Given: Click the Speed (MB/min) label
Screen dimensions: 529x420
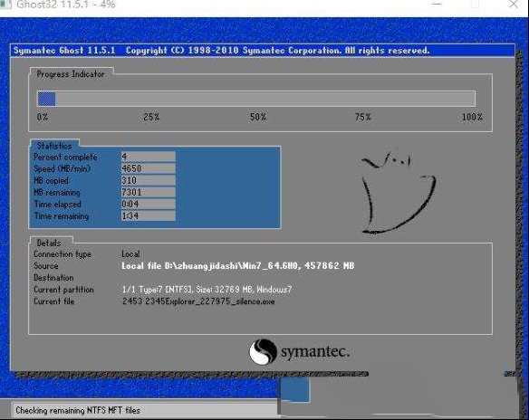Looking at the screenshot, I should coord(63,168).
